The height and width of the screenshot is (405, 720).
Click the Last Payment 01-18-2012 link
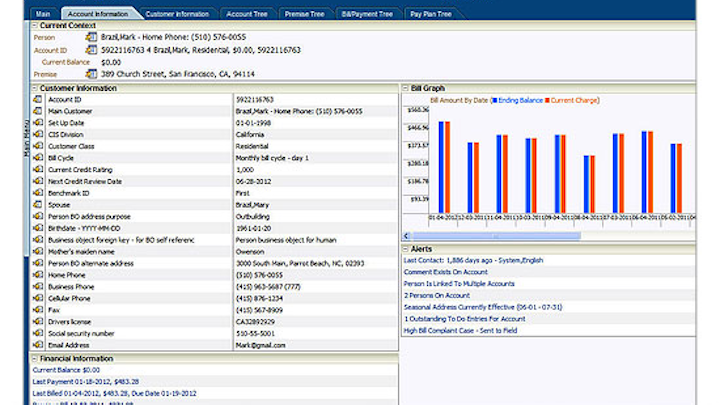pos(85,382)
